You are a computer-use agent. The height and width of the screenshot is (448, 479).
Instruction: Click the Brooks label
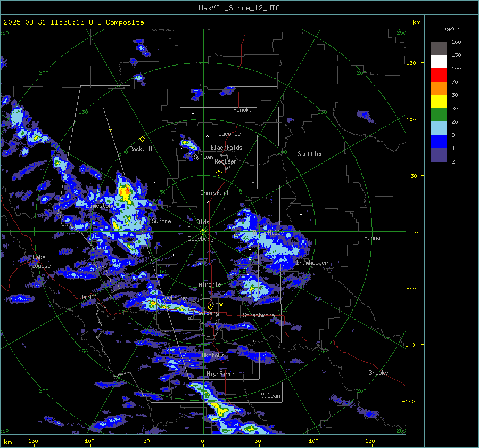tap(378, 373)
